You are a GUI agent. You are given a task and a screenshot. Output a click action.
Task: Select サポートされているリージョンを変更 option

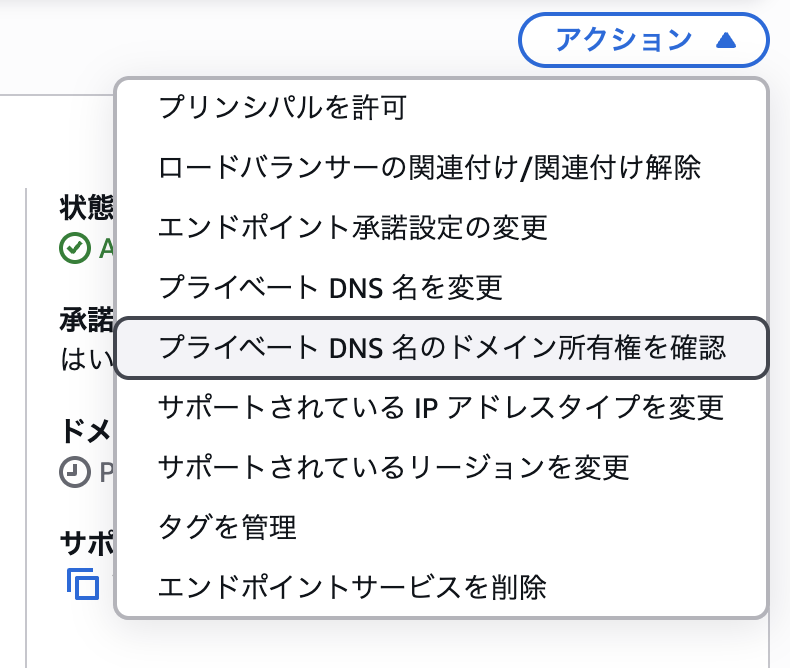pos(441,467)
